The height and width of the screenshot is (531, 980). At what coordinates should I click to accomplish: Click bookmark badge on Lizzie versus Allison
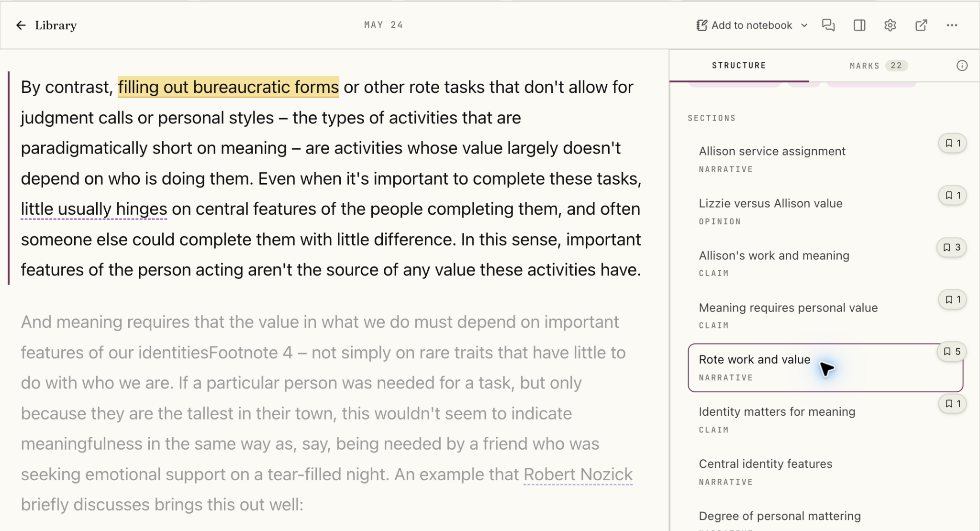tap(953, 195)
